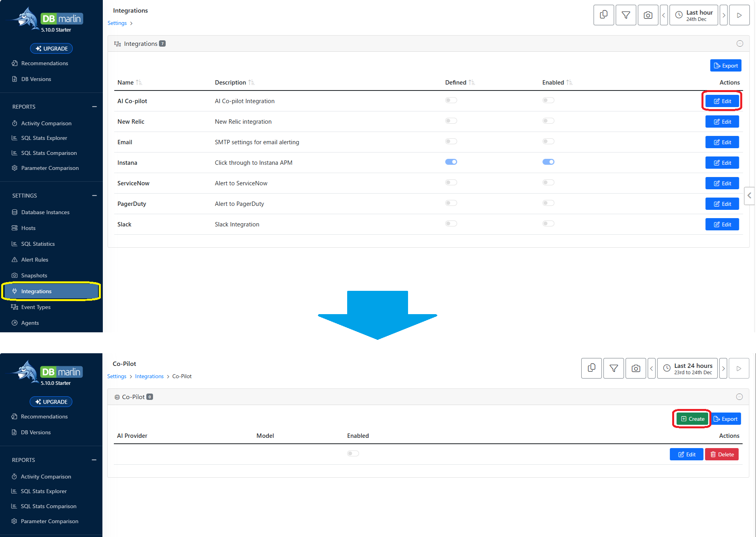Collapse the Integrations panel with circle minus icon
The width and height of the screenshot is (756, 537).
[x=740, y=43]
